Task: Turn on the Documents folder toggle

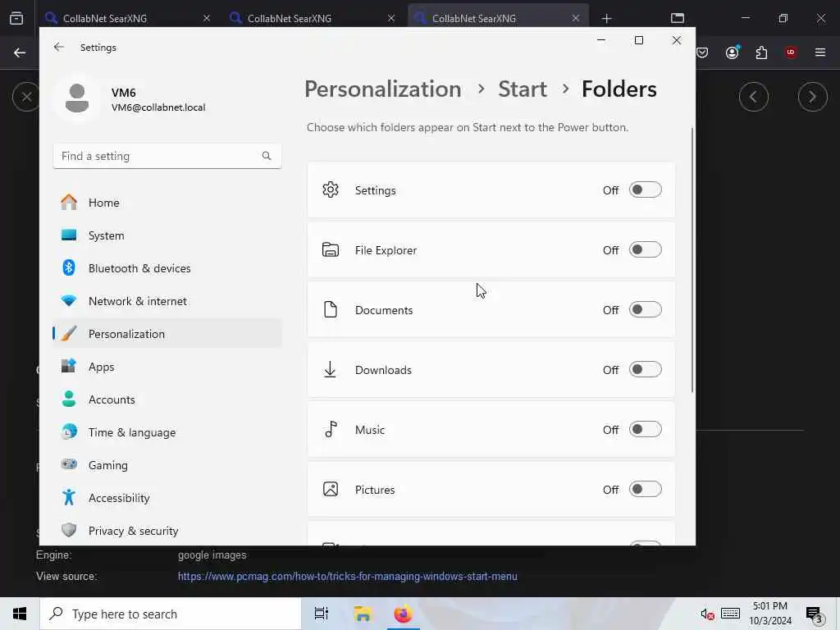Action: click(x=645, y=309)
